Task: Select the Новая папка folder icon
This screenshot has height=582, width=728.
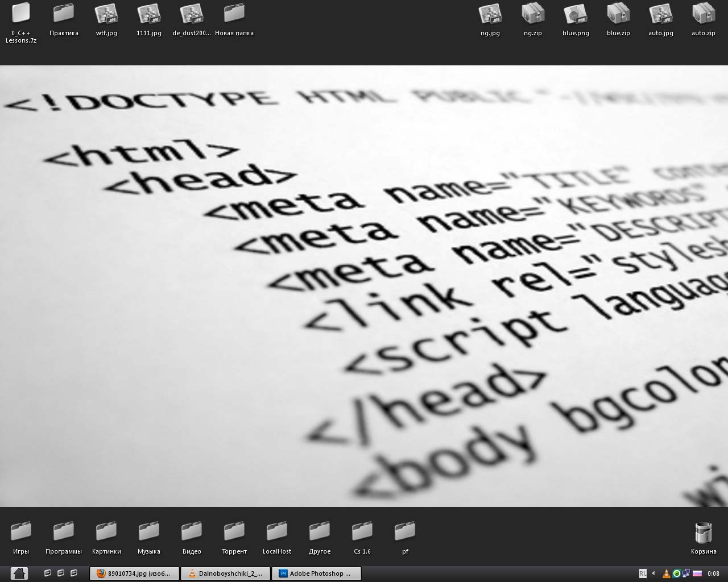Action: [x=234, y=13]
